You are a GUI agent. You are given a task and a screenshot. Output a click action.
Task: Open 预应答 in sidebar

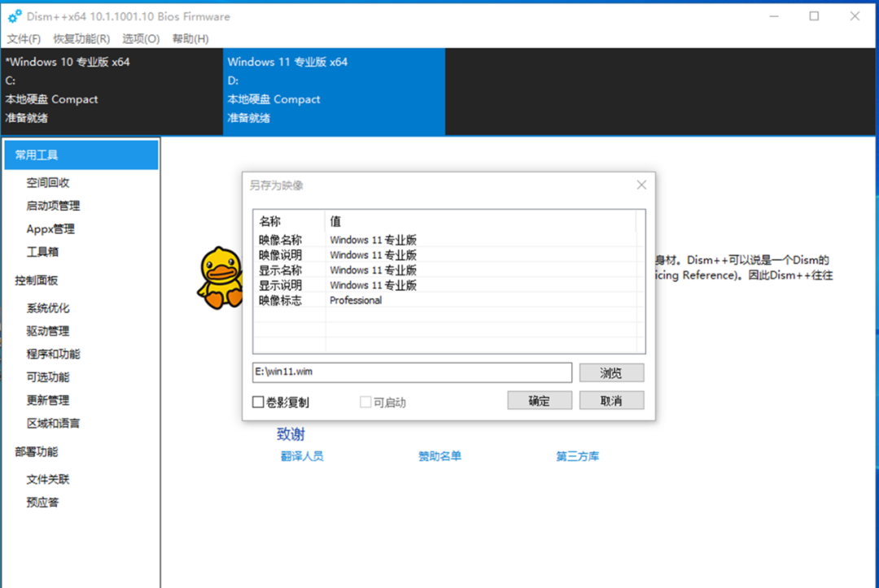tap(42, 503)
